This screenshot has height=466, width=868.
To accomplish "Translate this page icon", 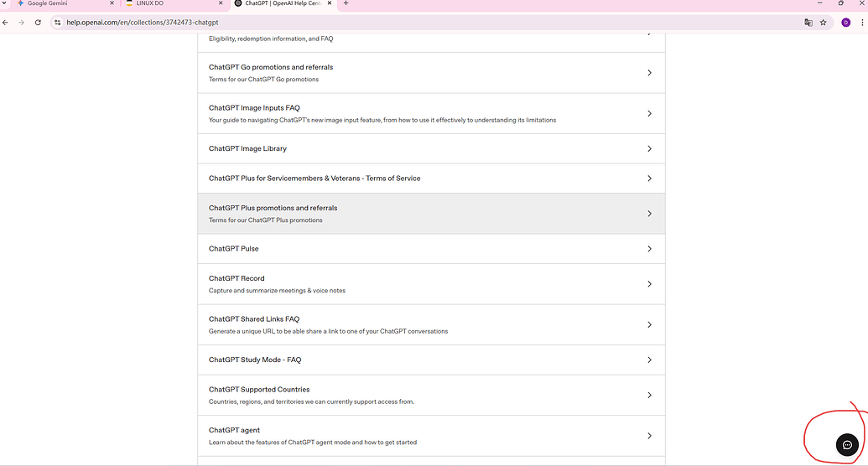I will click(x=808, y=23).
